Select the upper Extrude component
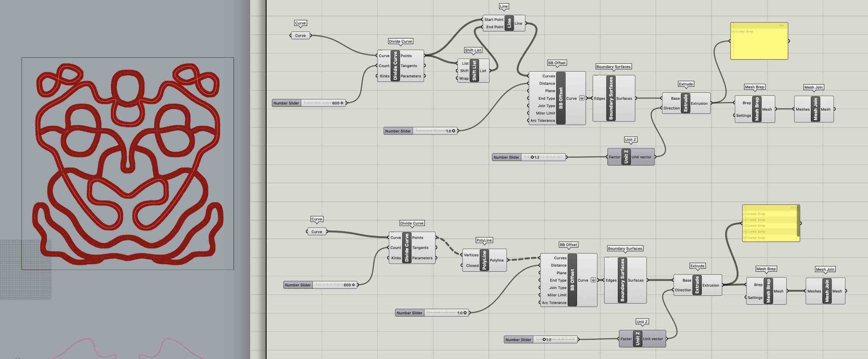868x359 pixels. (x=685, y=103)
